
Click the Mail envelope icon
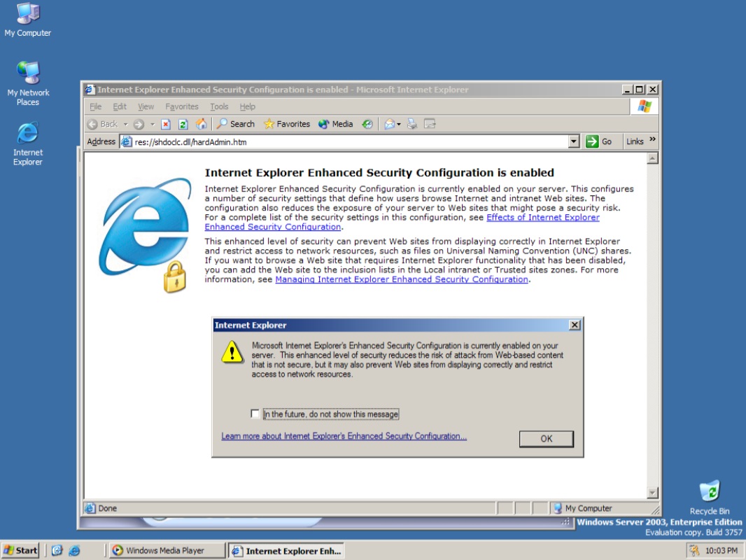point(390,124)
